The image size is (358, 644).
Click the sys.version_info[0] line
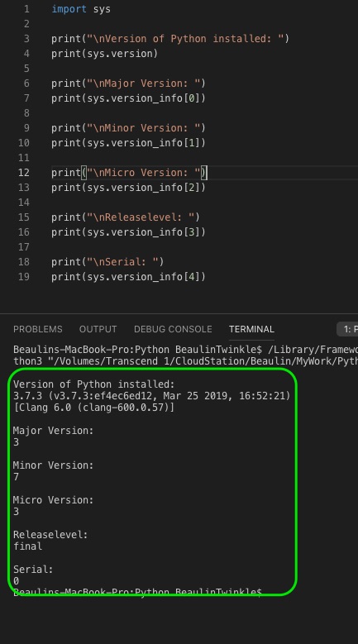tap(128, 98)
